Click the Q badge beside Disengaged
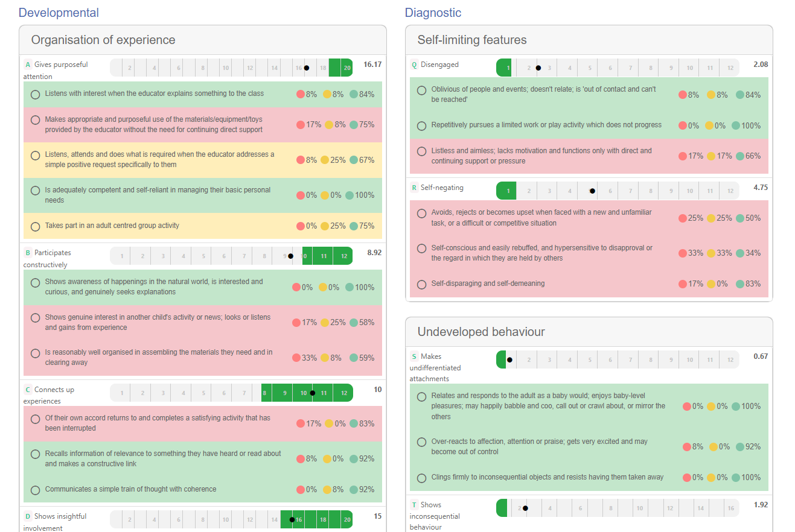This screenshot has width=795, height=532. point(414,65)
